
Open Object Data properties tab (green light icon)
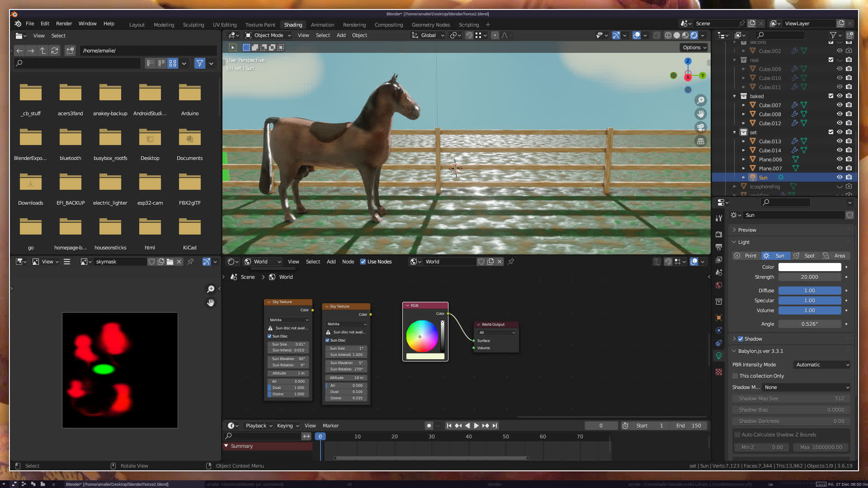click(719, 356)
